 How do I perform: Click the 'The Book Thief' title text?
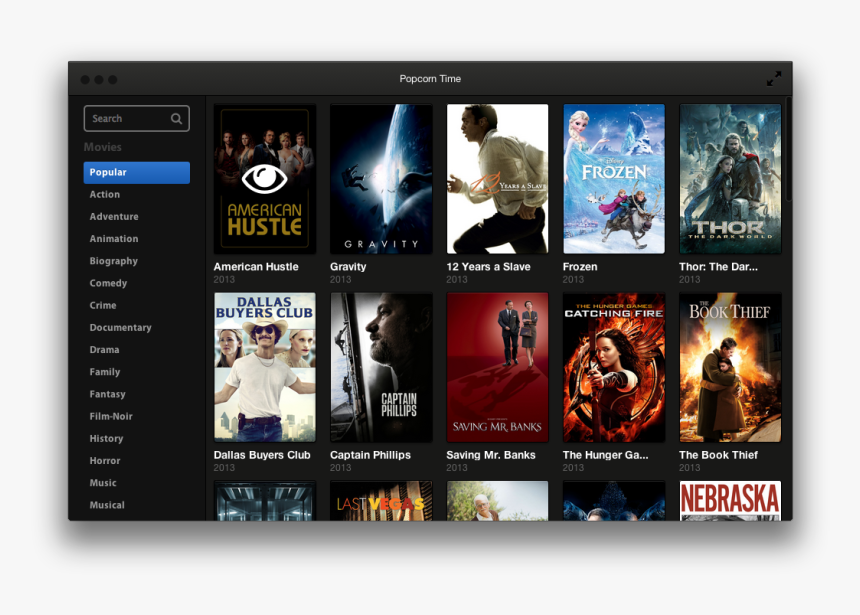(x=718, y=455)
